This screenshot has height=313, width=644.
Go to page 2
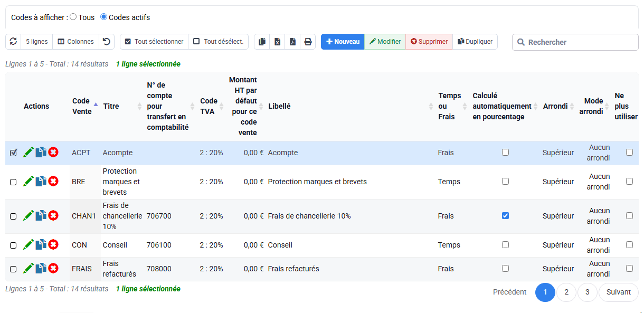coord(566,292)
